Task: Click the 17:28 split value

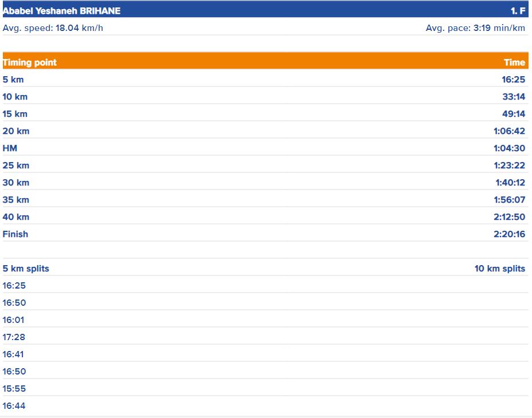Action: click(14, 337)
